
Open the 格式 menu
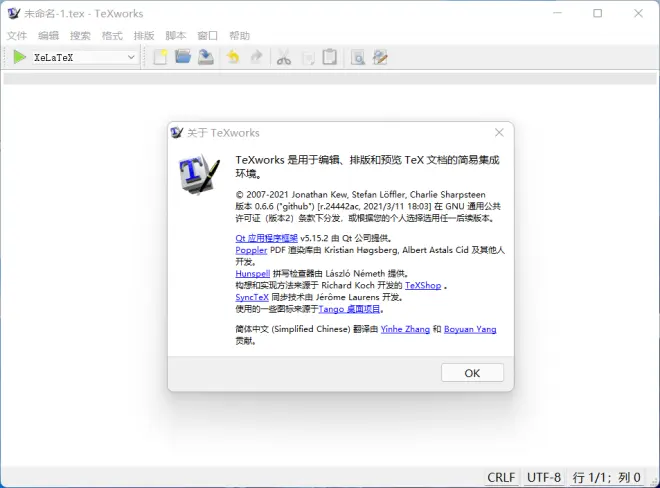[112, 36]
